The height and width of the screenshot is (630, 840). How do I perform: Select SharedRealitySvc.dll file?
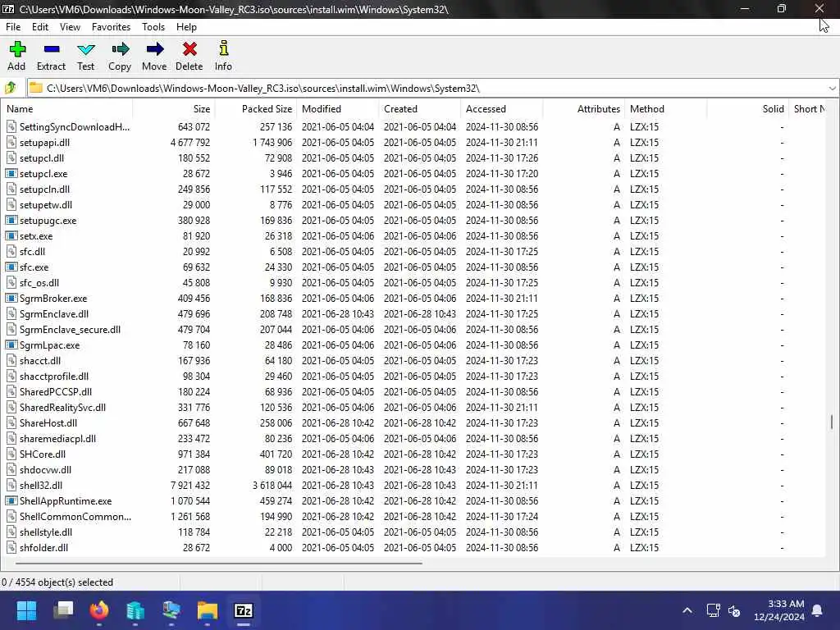62,407
